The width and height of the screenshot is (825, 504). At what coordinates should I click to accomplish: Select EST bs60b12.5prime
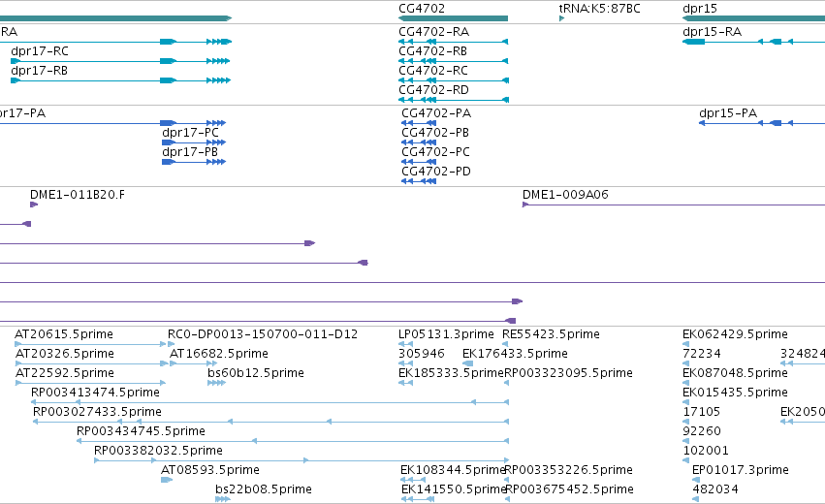(256, 373)
